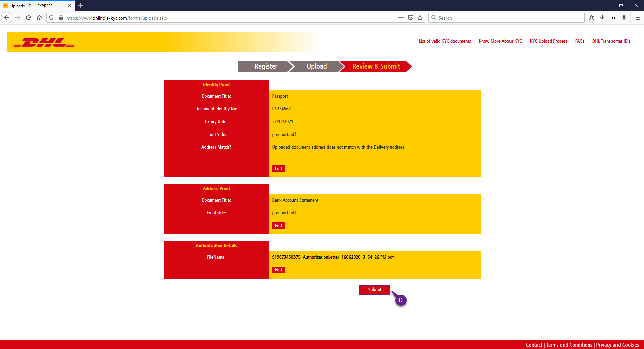Select document identity number P1234567
644x349 pixels.
[x=281, y=109]
